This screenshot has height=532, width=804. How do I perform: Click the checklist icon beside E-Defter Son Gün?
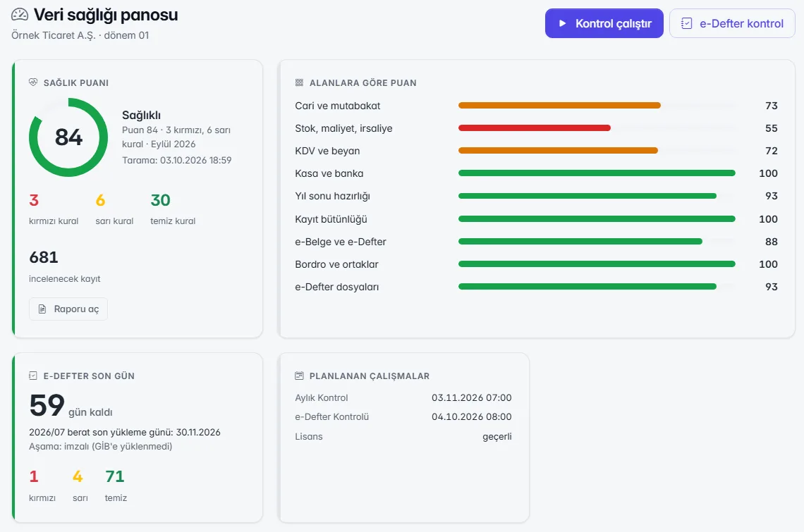coord(33,376)
